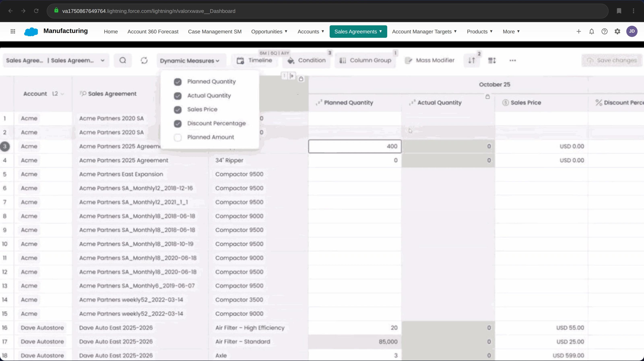
Task: Click the browser address bar
Action: 327,11
